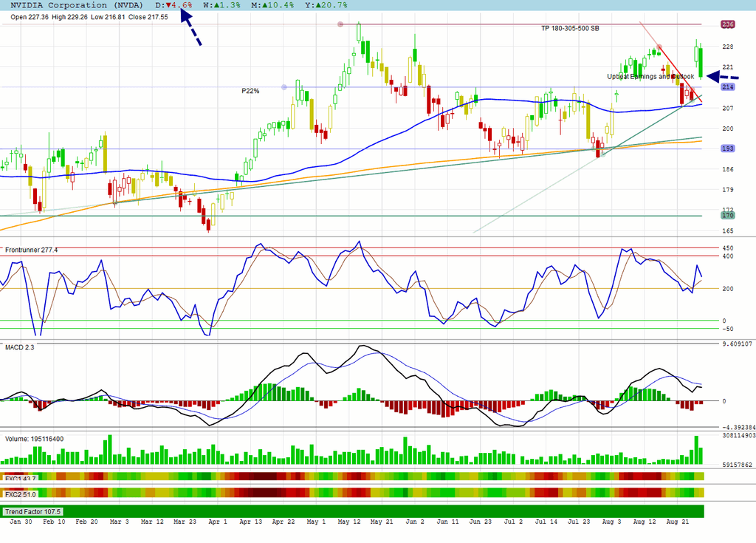
Task: Select the green 170 price level tag
Action: pos(727,215)
